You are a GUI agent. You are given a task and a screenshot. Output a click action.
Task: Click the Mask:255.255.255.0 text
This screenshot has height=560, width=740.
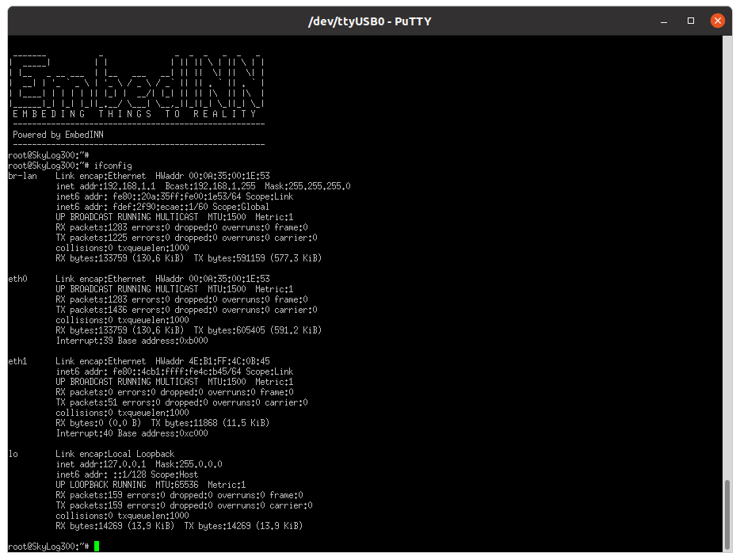coord(307,186)
